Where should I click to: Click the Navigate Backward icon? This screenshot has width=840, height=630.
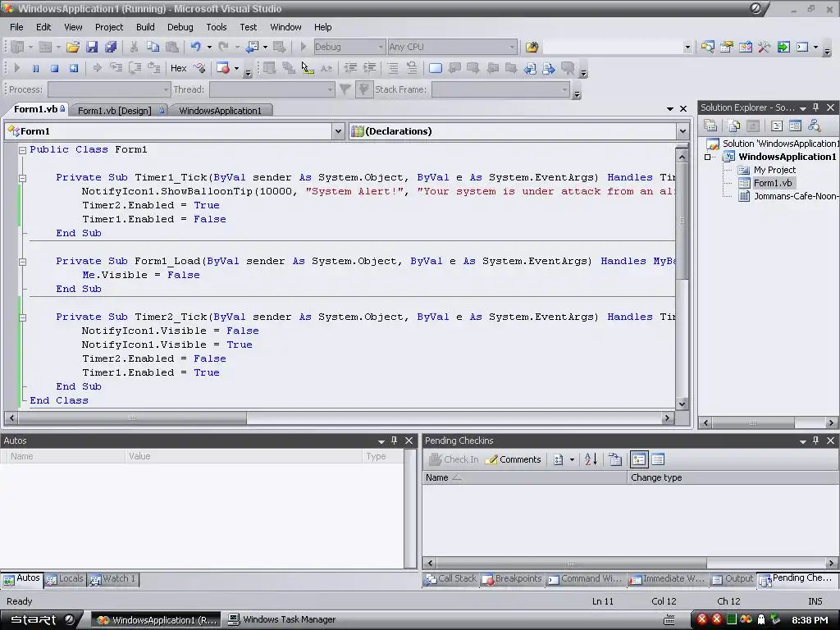(252, 47)
